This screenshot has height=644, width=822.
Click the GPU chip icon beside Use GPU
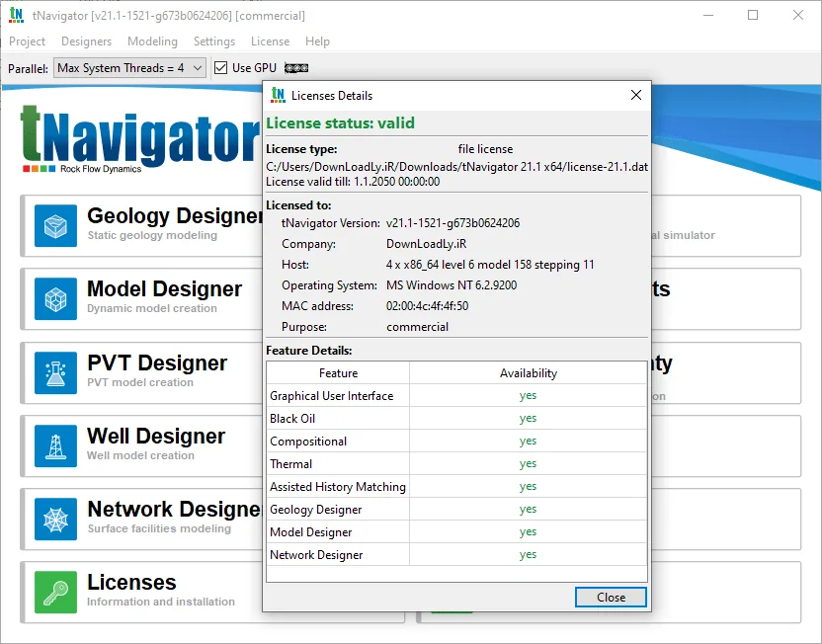tap(296, 68)
